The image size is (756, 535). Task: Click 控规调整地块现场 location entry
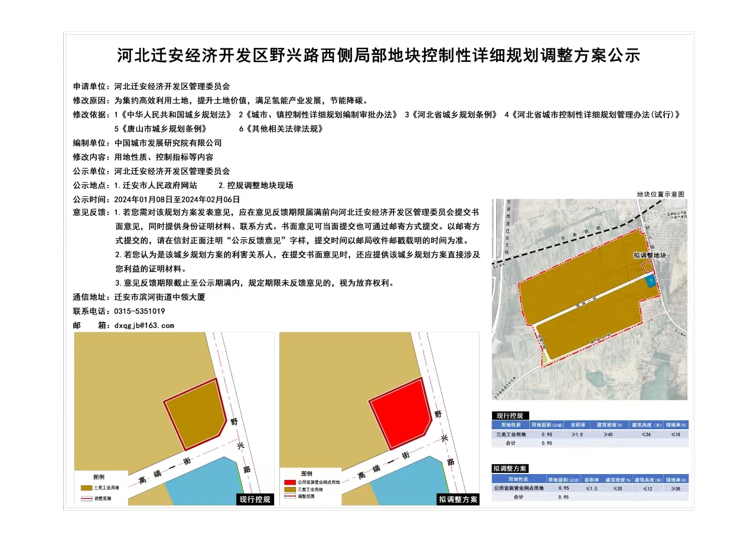(x=256, y=185)
